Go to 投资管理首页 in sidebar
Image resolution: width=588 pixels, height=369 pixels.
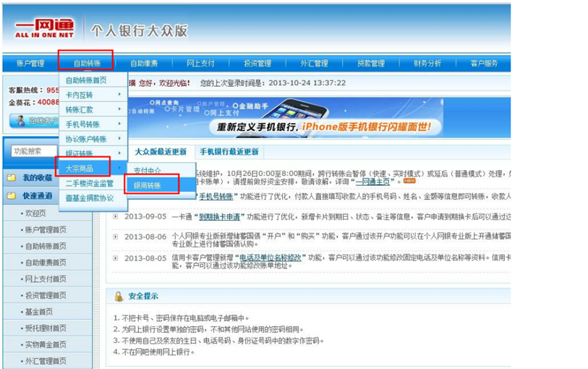pos(46,295)
